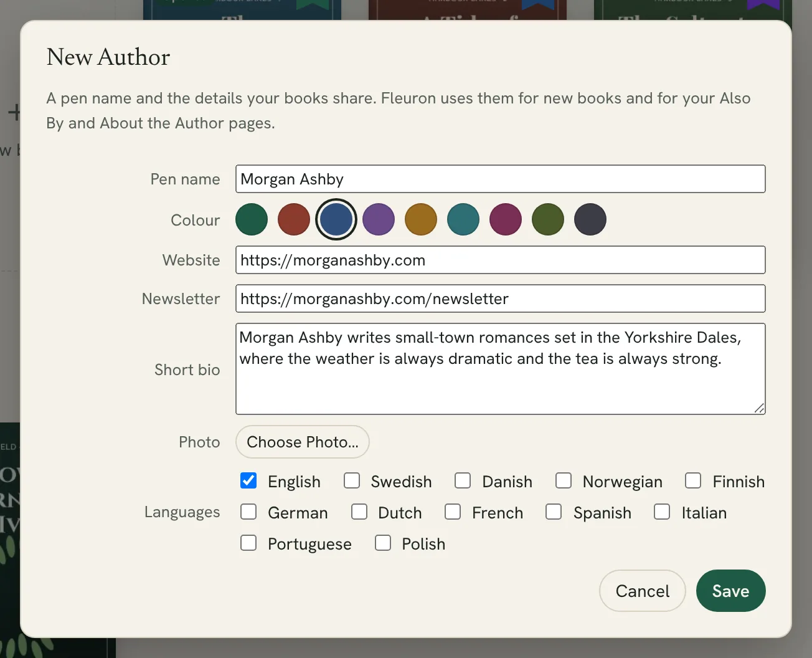The image size is (812, 658).
Task: Check the Italian language option
Action: (x=662, y=512)
